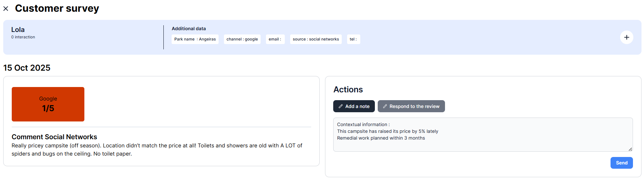Click customer name Lola
The width and height of the screenshot is (644, 179).
[18, 30]
